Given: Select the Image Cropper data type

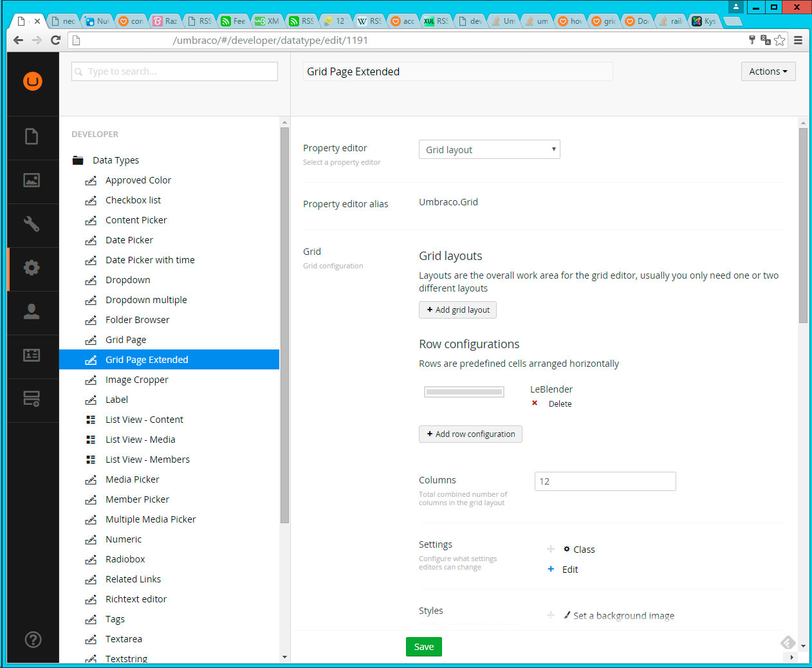Looking at the screenshot, I should tap(136, 380).
